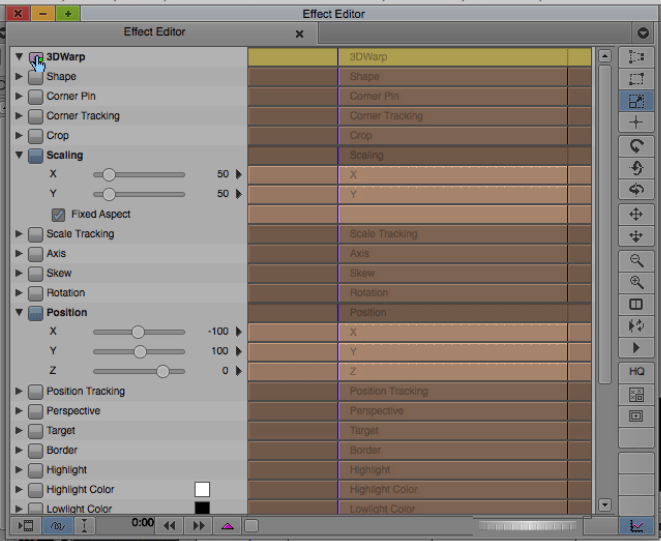This screenshot has height=541, width=661.
Task: Click the small square button beside the keyframe triangle
Action: (252, 526)
